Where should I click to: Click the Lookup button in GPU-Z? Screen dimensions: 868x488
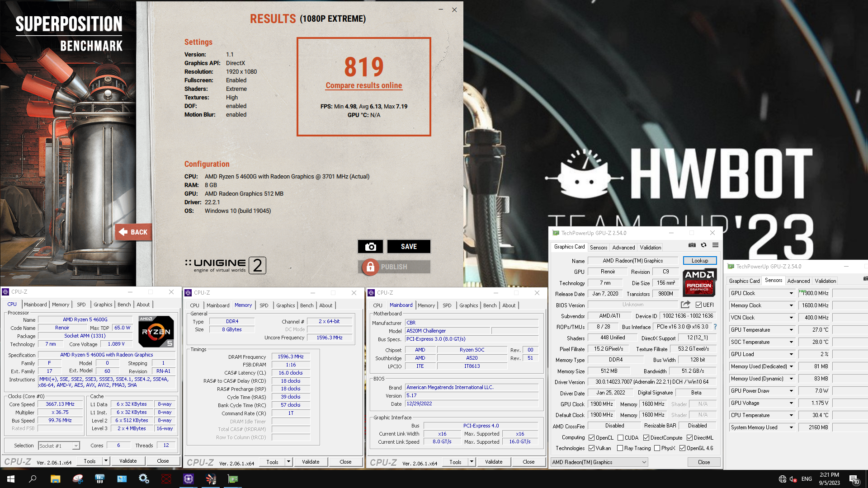[699, 261]
